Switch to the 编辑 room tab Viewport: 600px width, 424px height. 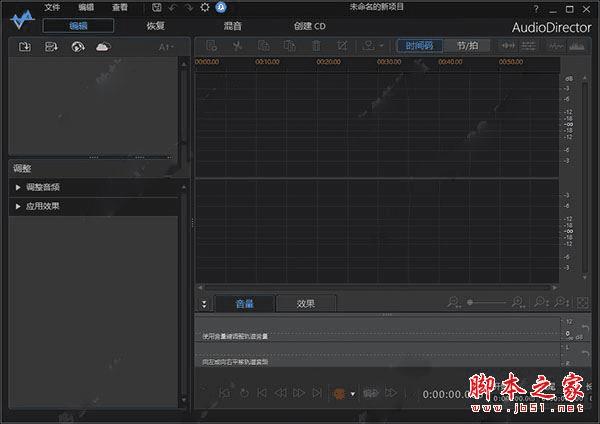click(x=78, y=26)
